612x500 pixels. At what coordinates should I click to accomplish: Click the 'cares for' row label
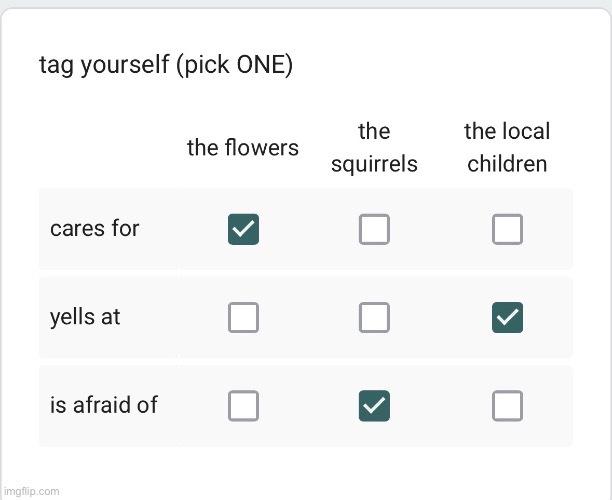pos(95,229)
